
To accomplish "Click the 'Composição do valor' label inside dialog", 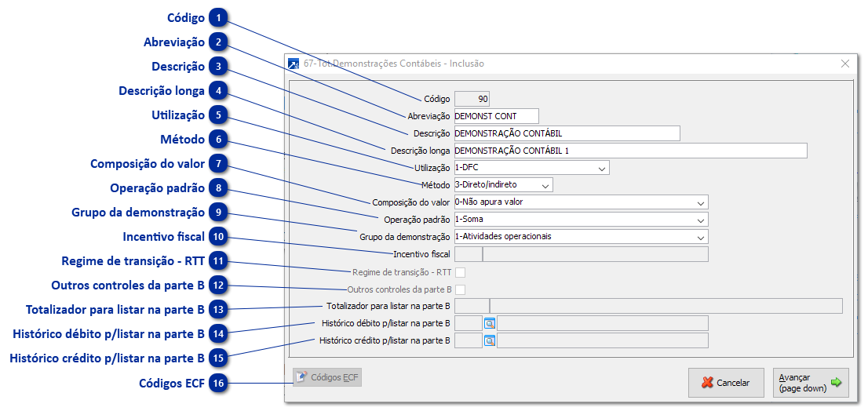I will click(411, 202).
